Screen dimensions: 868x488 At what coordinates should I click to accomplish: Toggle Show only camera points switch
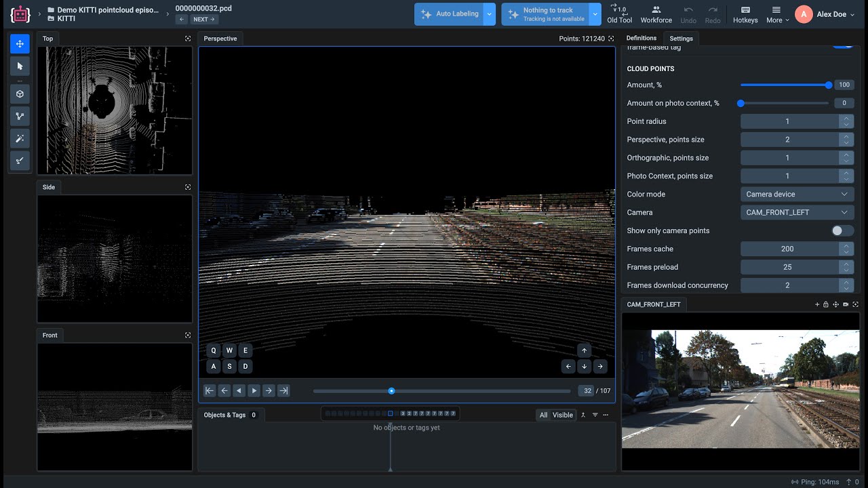[x=843, y=230]
